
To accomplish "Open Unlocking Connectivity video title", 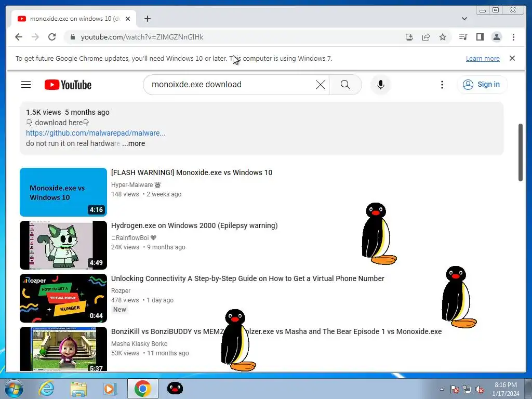I will [248, 278].
